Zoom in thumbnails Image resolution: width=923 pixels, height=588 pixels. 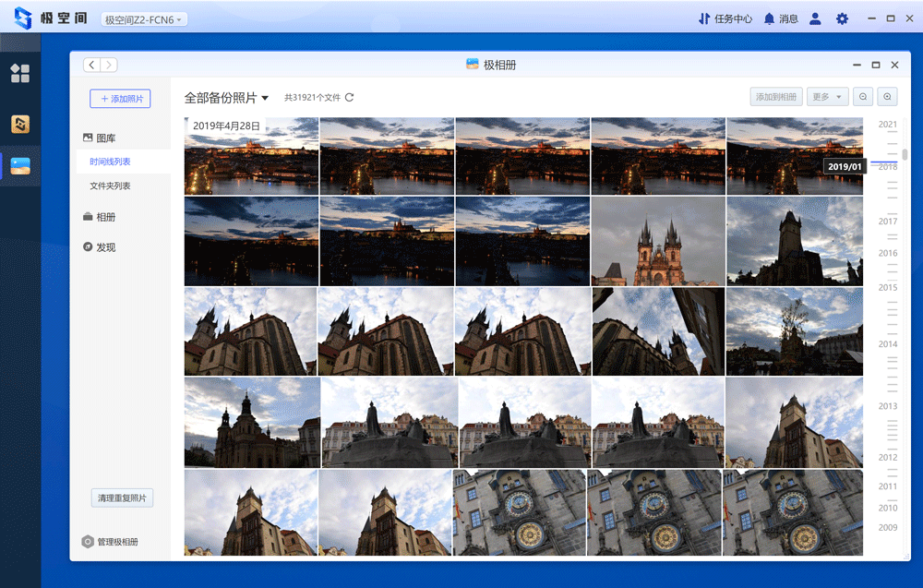(887, 97)
